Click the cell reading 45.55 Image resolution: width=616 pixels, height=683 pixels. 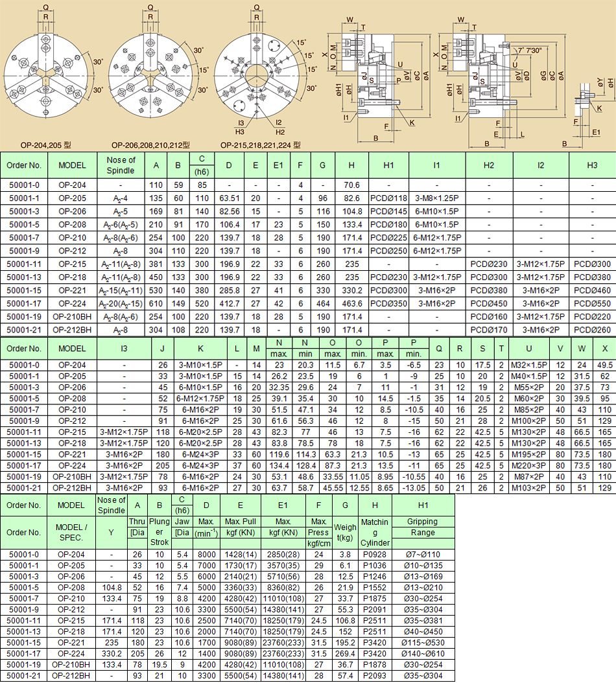coord(333,488)
